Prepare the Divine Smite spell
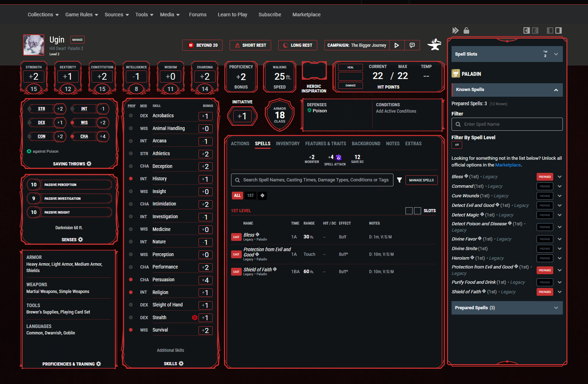 coord(545,249)
